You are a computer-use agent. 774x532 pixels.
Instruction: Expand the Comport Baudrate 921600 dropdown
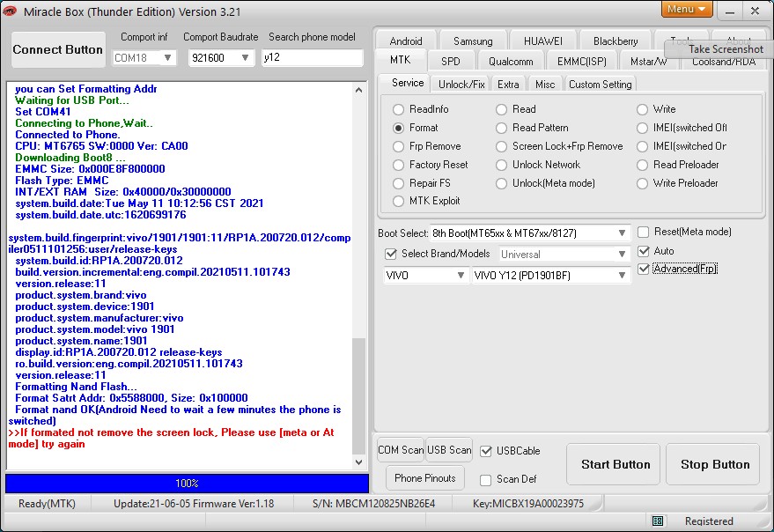click(246, 58)
